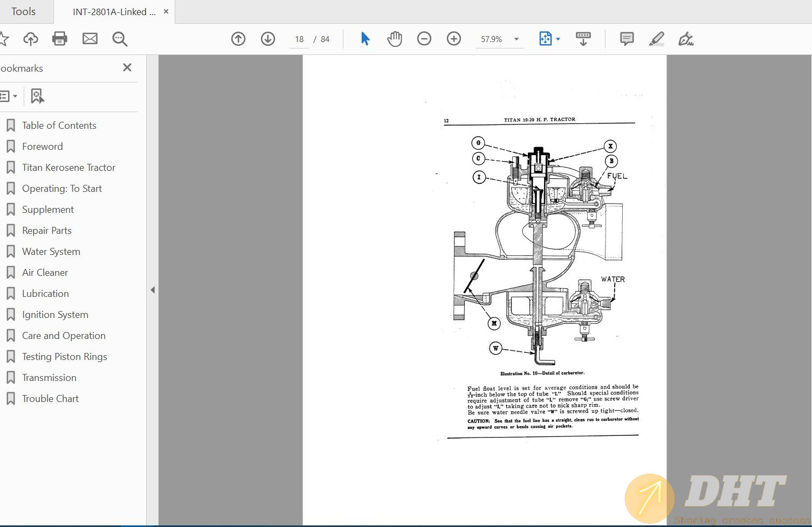Choose the hand pan tool
This screenshot has width=812, height=527.
[x=395, y=39]
